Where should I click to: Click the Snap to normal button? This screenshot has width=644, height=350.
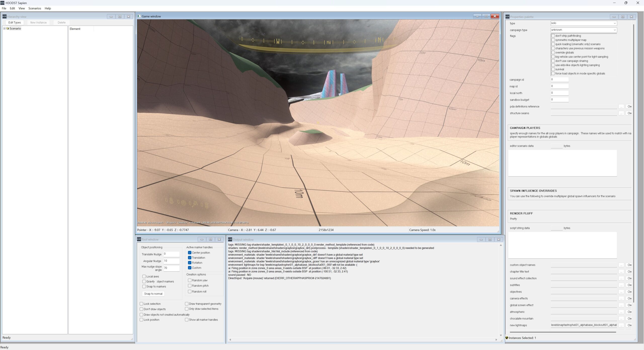click(x=153, y=293)
